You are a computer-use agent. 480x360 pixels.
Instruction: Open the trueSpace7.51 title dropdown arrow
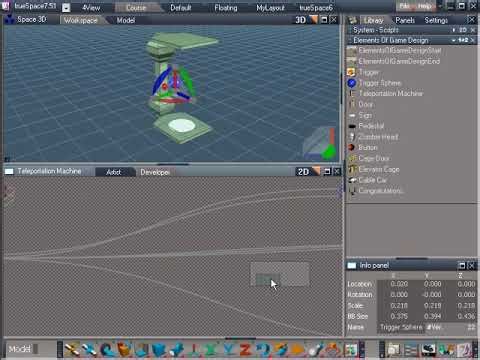click(x=66, y=7)
